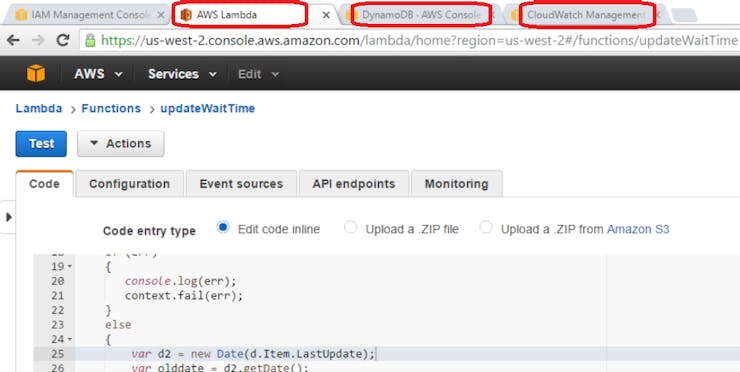Click line number 25 in gutter
Viewport: 740px width, 372px height.
(58, 354)
